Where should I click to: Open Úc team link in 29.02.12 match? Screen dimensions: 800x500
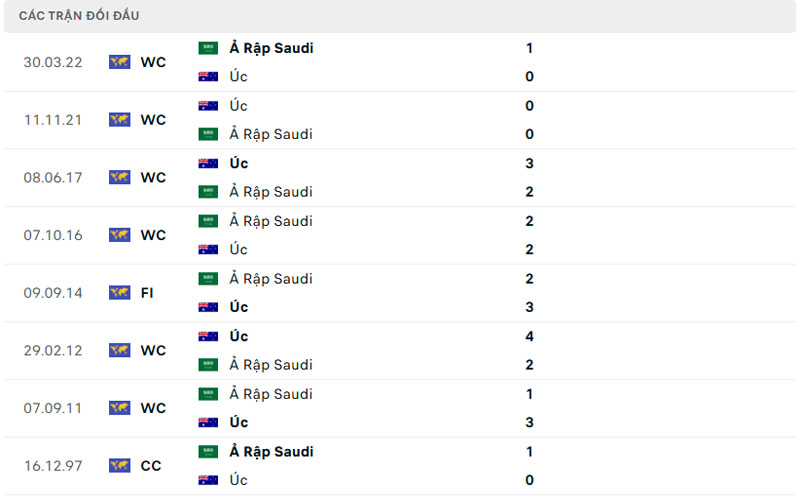pos(238,336)
